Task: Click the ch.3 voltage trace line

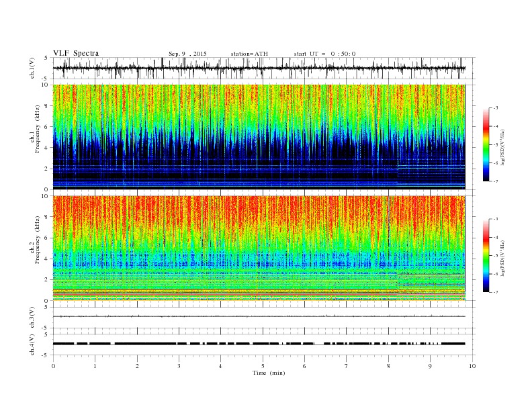Action: pos(259,316)
